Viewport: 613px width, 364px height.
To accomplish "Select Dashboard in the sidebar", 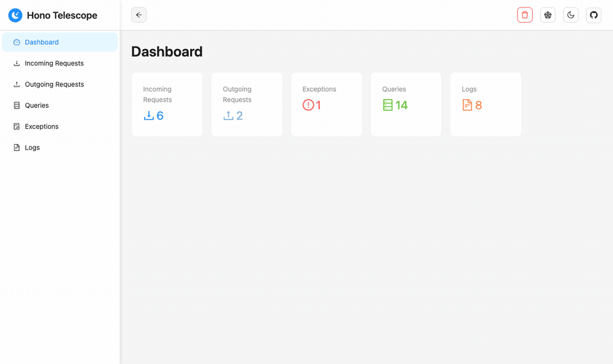I will click(x=60, y=42).
